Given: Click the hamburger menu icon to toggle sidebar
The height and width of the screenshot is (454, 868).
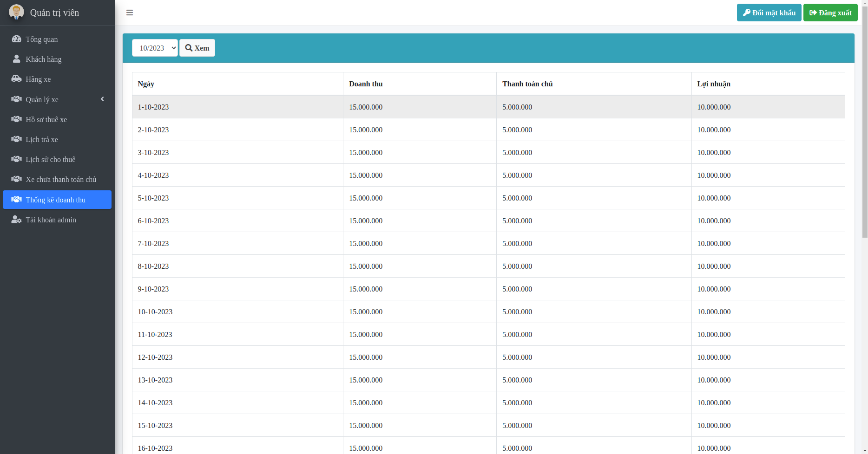Looking at the screenshot, I should 130,13.
